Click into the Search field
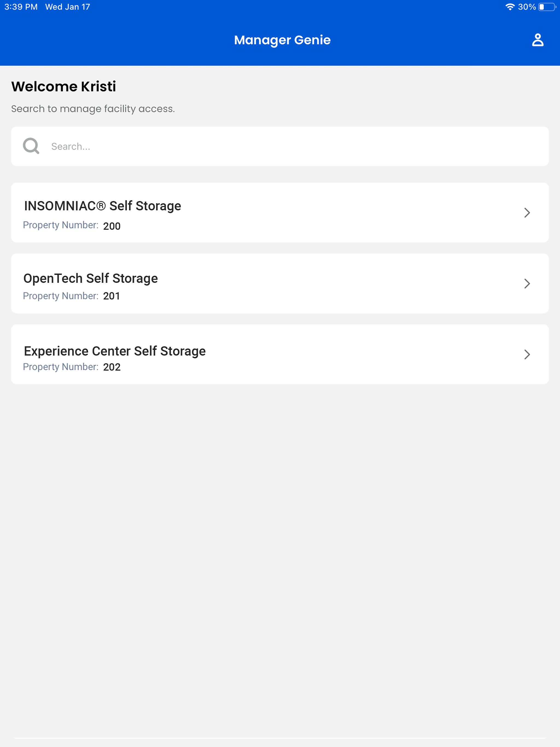 [280, 146]
